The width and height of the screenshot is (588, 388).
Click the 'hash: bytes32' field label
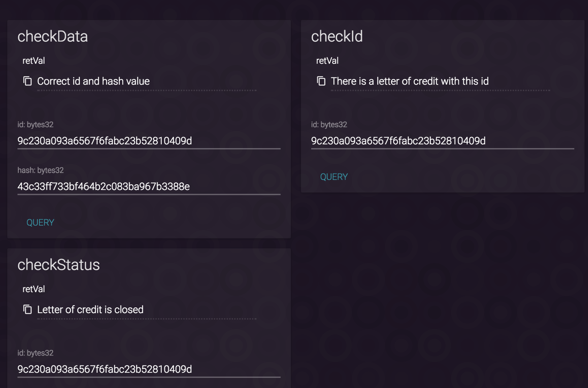pyautogui.click(x=40, y=170)
